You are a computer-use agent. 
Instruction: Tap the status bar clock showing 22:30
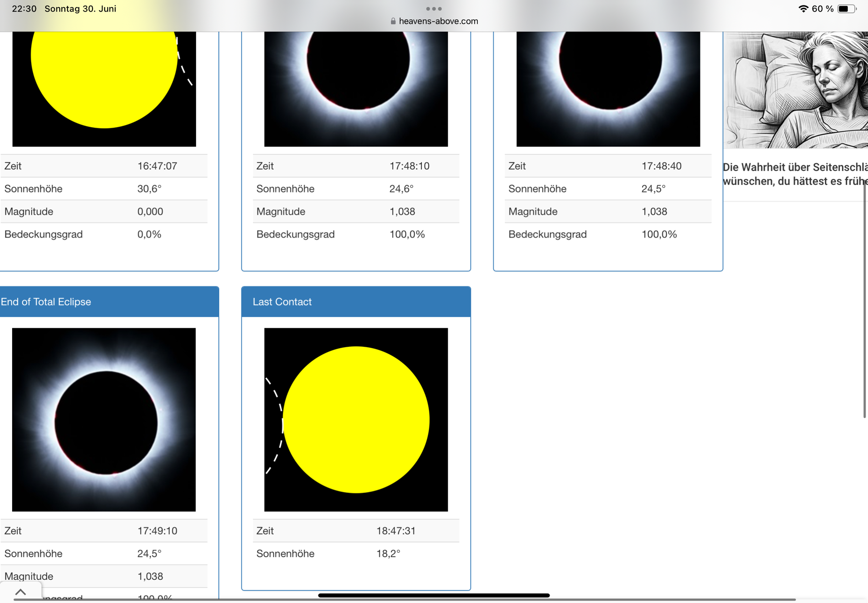coord(24,9)
